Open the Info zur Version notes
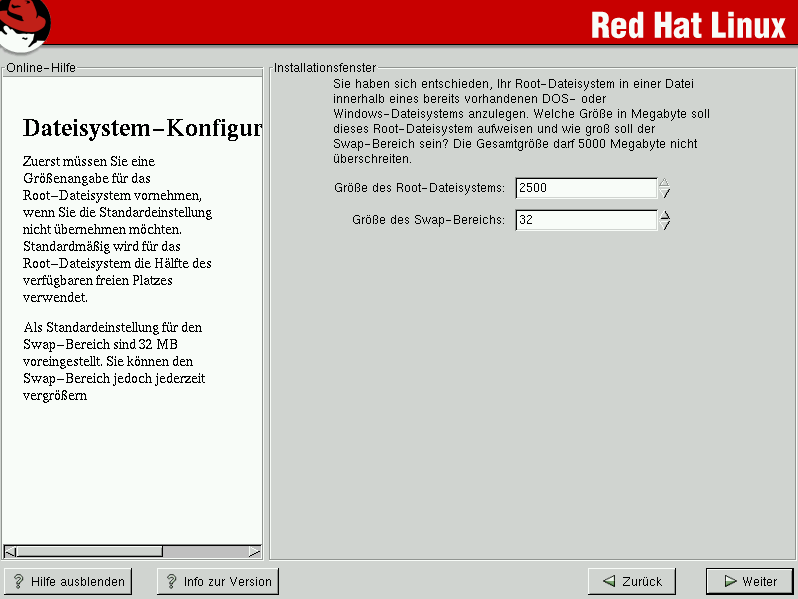Image resolution: width=798 pixels, height=599 pixels. (x=217, y=581)
